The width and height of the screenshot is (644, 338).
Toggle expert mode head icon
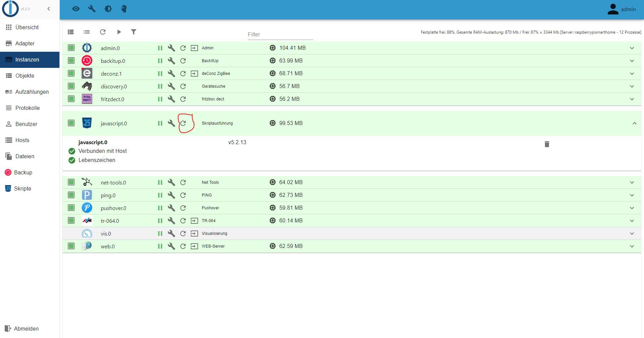(124, 9)
